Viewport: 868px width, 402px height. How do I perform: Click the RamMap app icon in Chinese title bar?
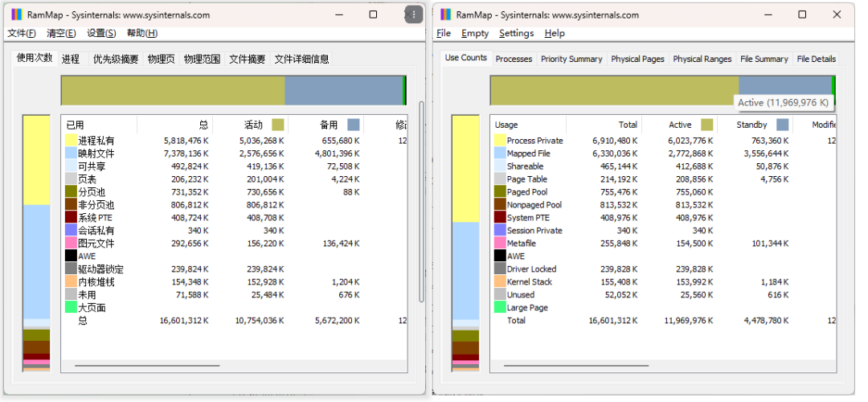tap(17, 14)
